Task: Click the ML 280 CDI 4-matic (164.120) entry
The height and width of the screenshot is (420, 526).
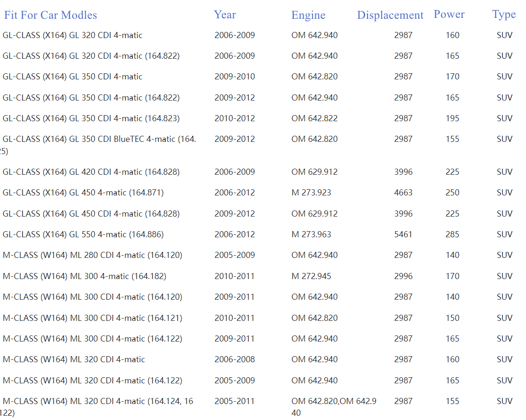Action: click(92, 255)
